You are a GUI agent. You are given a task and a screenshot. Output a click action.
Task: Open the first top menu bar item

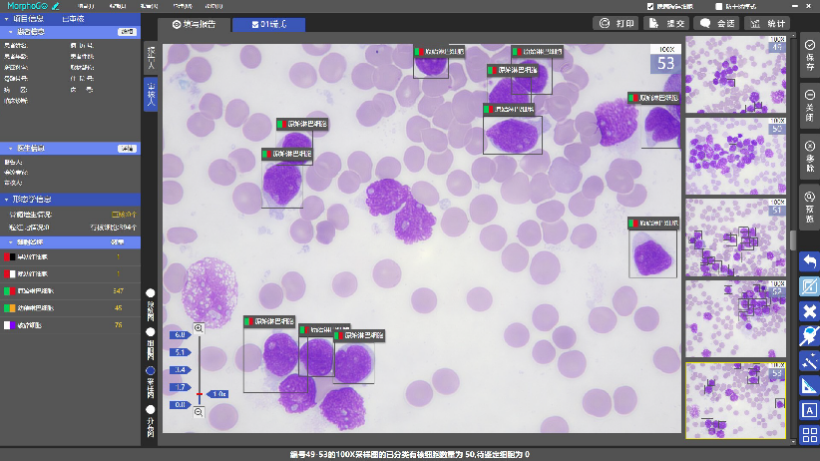point(86,6)
